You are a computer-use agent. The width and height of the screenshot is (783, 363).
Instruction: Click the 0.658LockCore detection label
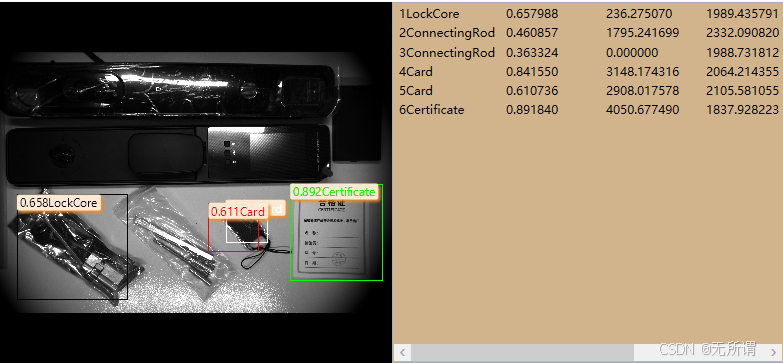[58, 203]
